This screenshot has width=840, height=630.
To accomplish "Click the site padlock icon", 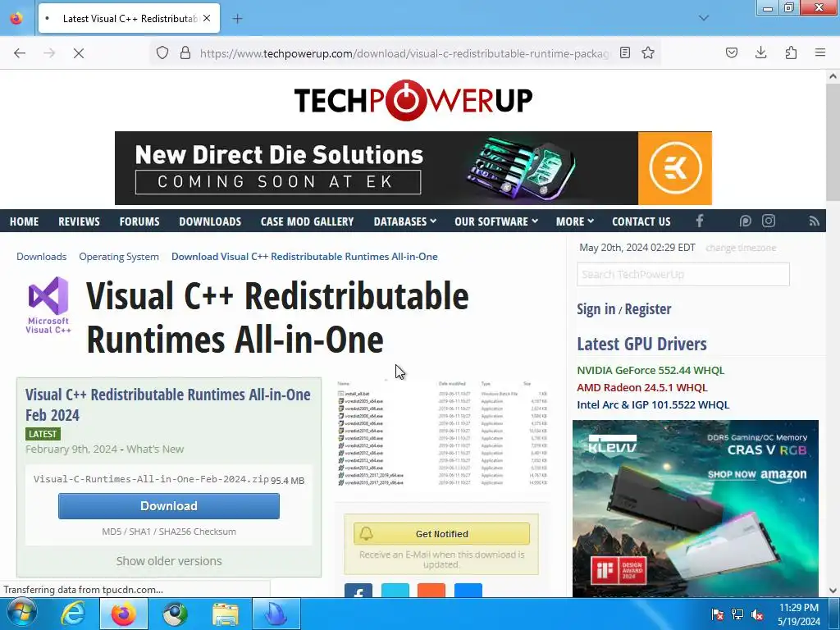I will pyautogui.click(x=185, y=52).
